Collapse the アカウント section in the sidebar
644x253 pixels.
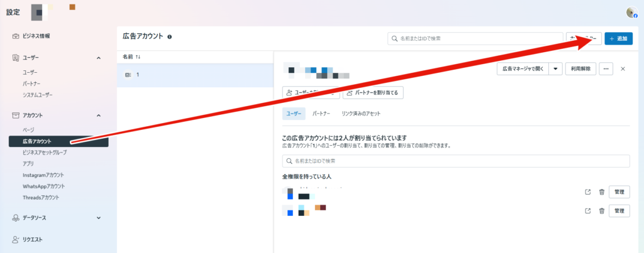[99, 116]
